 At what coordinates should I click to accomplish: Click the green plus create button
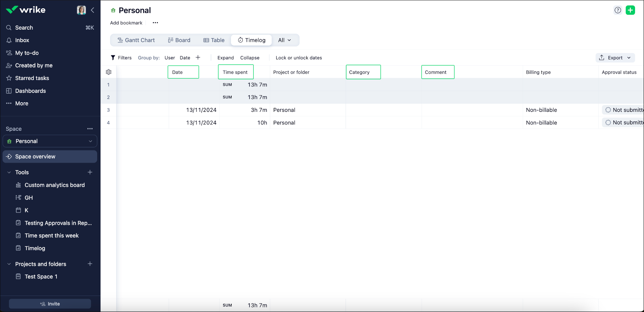630,10
